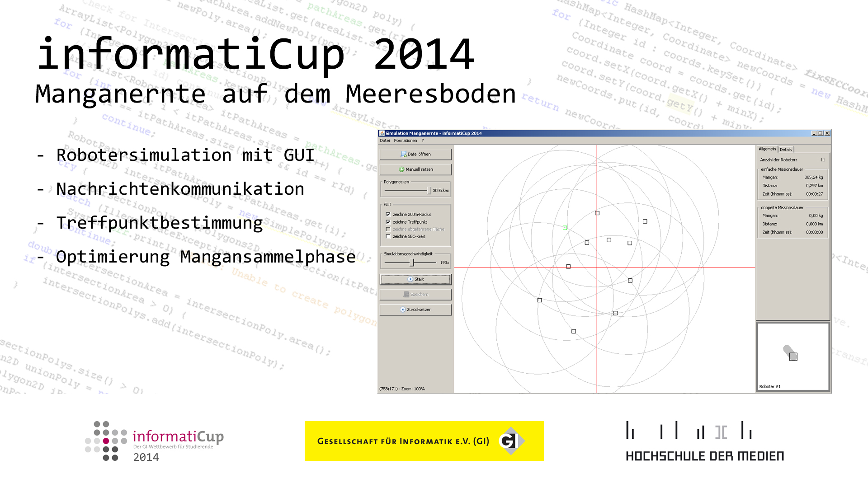Switch to the Details tab

786,150
